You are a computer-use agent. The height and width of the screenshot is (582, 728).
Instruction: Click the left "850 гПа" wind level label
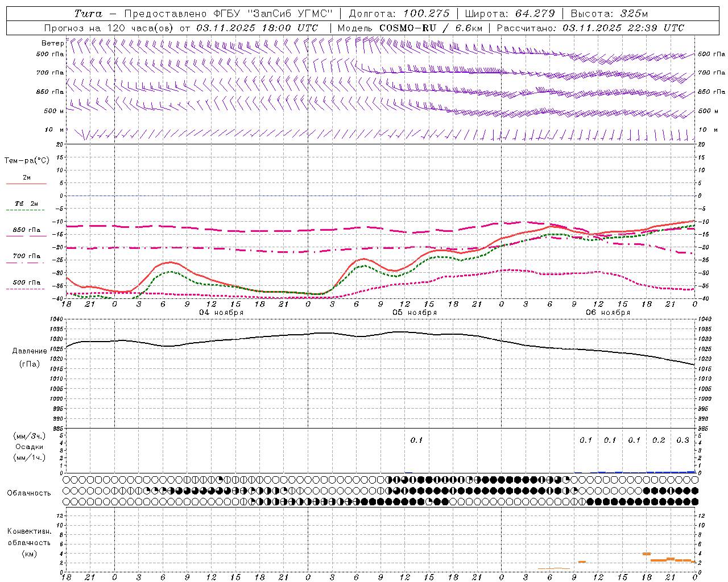point(50,92)
